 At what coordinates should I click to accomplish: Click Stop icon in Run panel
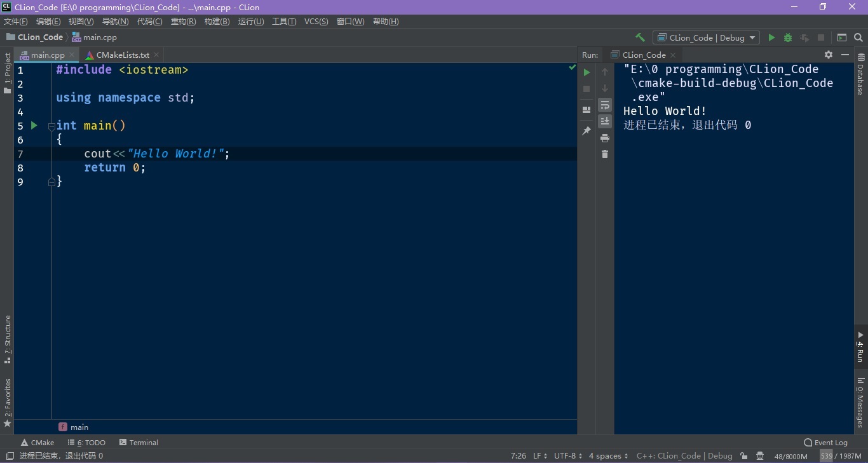[x=587, y=89]
